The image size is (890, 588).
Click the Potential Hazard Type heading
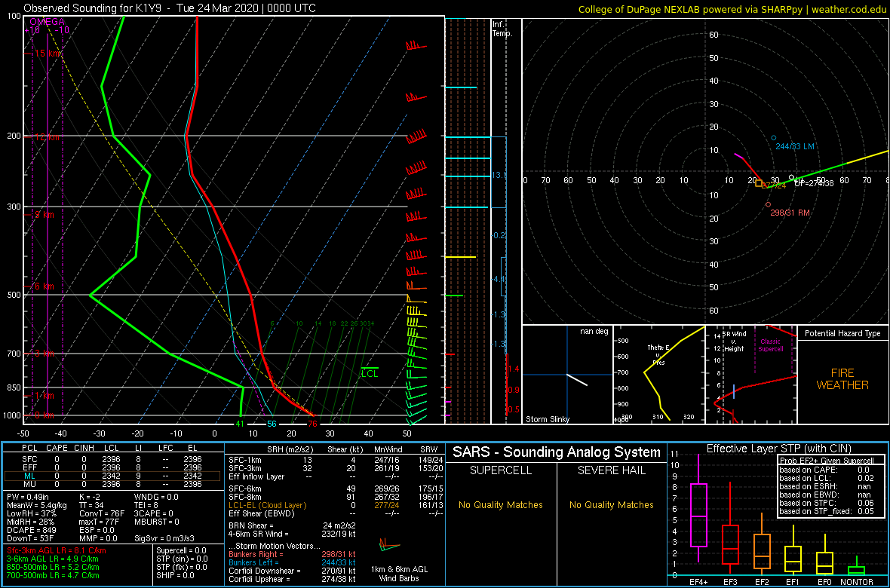(842, 334)
